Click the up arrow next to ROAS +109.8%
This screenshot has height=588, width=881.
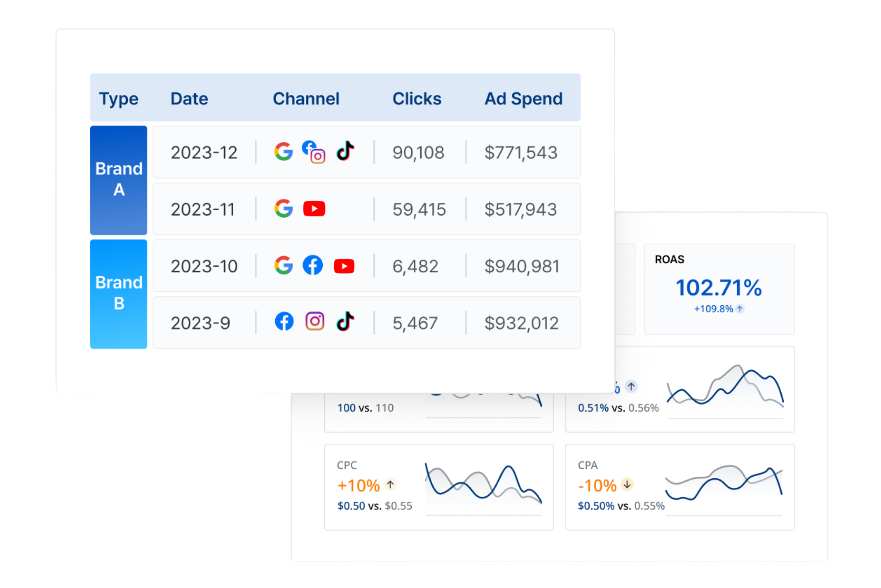point(740,309)
